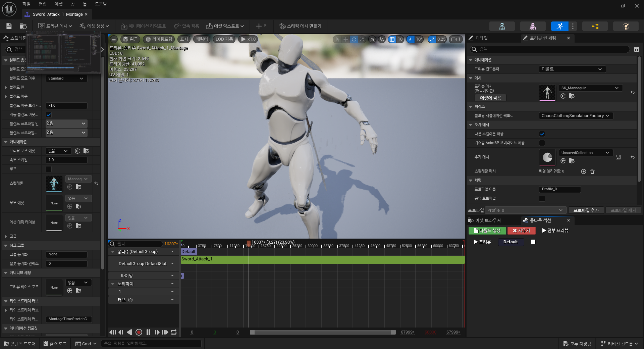Play the animation in reverse
The height and width of the screenshot is (349, 644).
pyautogui.click(x=129, y=332)
